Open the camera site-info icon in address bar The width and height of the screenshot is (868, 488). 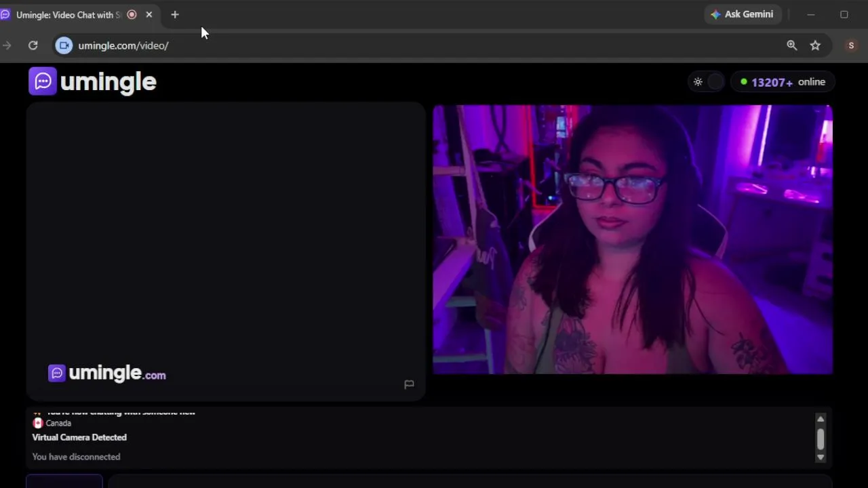(x=64, y=45)
